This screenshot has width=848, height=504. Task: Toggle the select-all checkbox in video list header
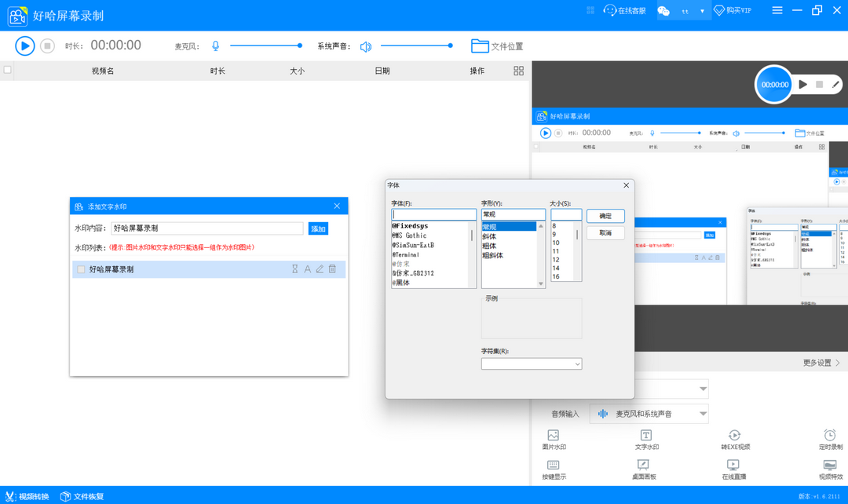point(8,71)
